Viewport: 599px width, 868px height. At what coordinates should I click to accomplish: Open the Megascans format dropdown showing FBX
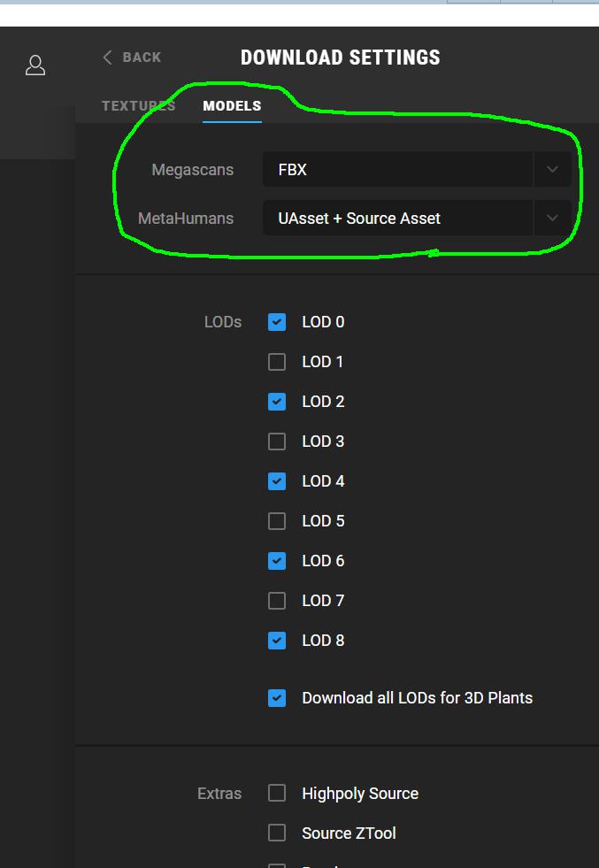pos(417,169)
